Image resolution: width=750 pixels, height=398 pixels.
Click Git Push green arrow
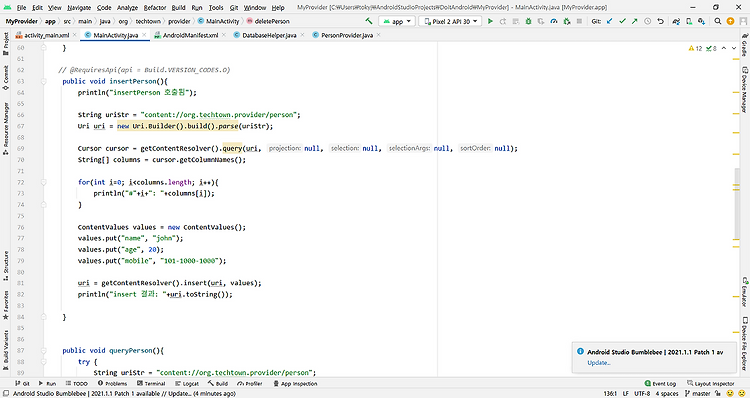[635, 21]
